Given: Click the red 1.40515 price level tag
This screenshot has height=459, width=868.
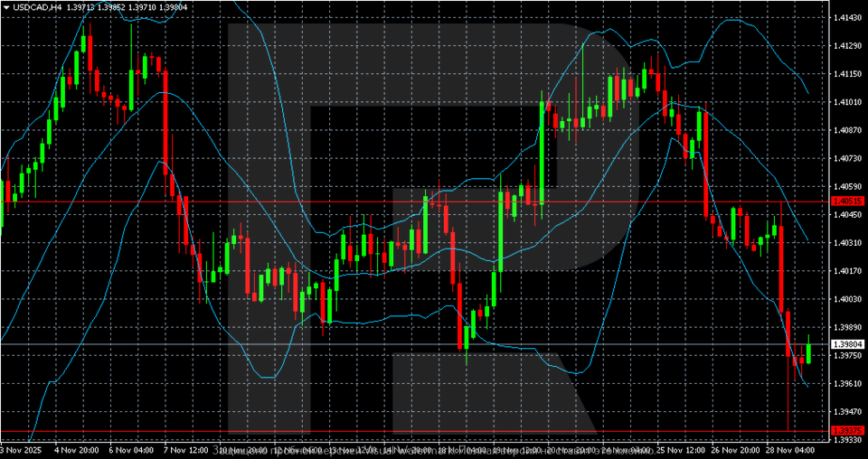Looking at the screenshot, I should click(848, 201).
